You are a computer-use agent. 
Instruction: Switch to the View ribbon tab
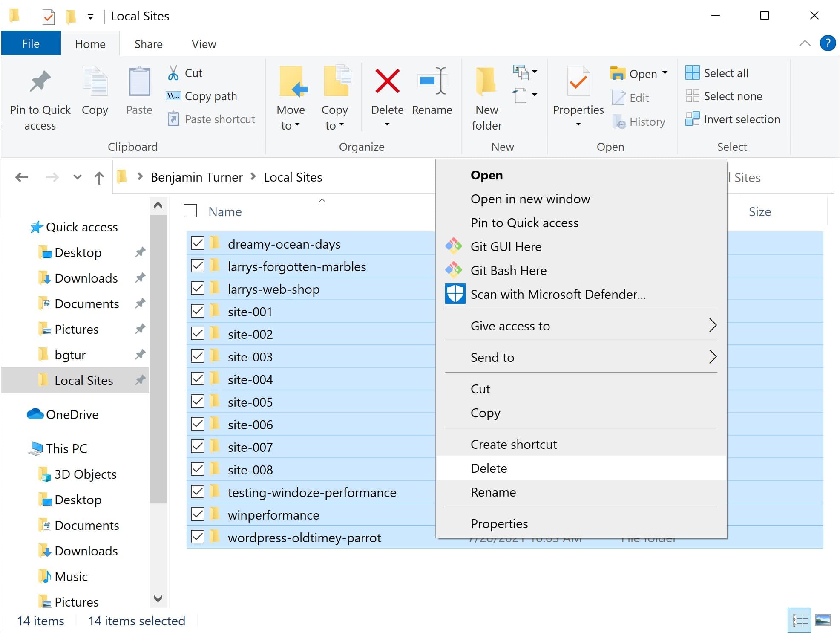coord(204,44)
